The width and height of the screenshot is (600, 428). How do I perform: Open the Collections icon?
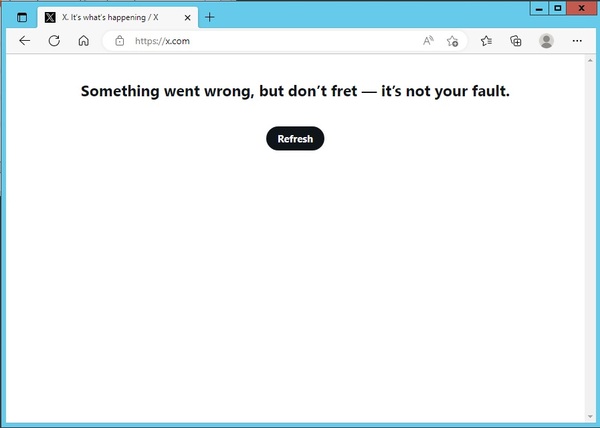516,41
